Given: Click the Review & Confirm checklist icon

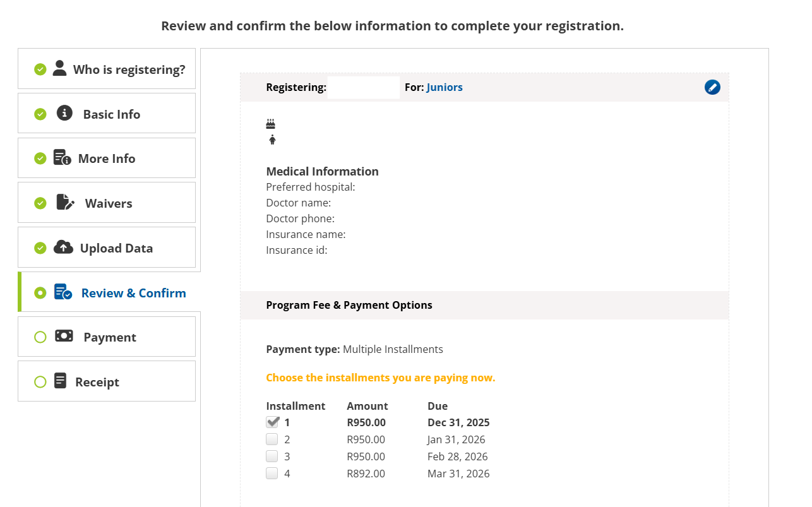Looking at the screenshot, I should click(63, 292).
